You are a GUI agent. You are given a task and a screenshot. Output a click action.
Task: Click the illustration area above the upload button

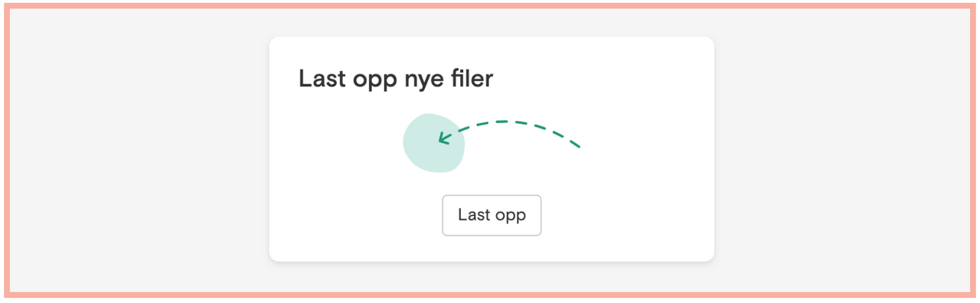tap(492, 143)
